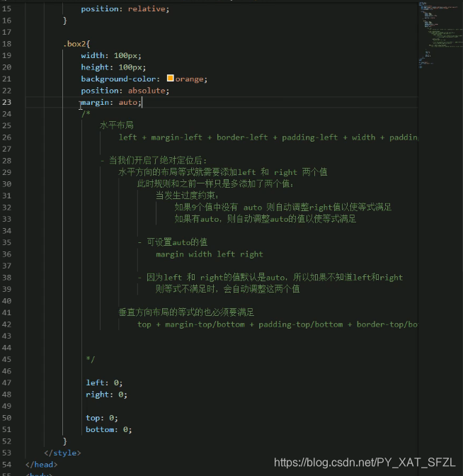Click 'top: 0;' declaration
Image resolution: width=463 pixels, height=476 pixels.
102,418
